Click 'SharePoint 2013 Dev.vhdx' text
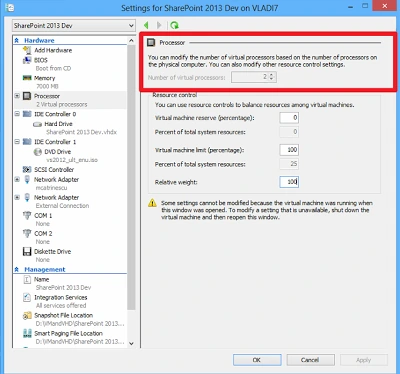The image size is (400, 374). click(x=82, y=132)
